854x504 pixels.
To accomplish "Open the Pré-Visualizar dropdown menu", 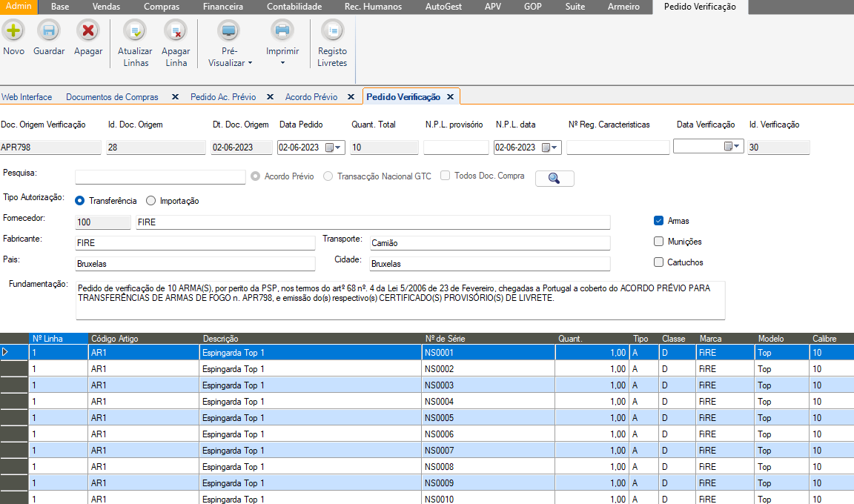I will 230,57.
